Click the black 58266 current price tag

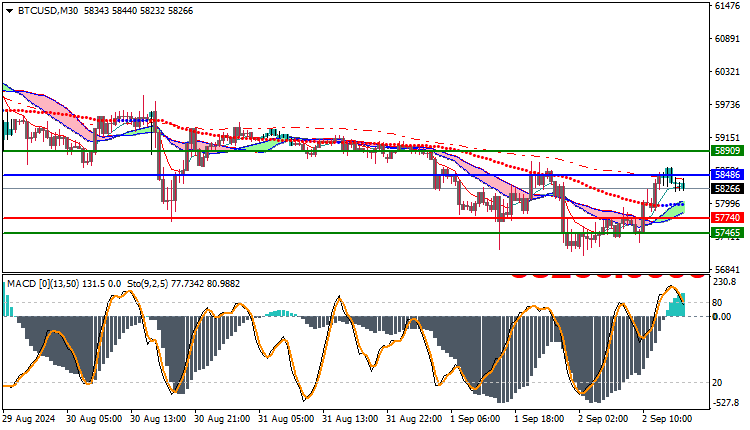coord(728,188)
